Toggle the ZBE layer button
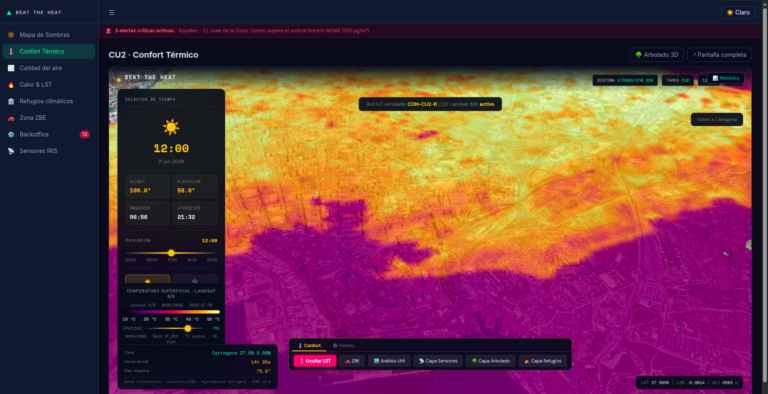 (352, 361)
